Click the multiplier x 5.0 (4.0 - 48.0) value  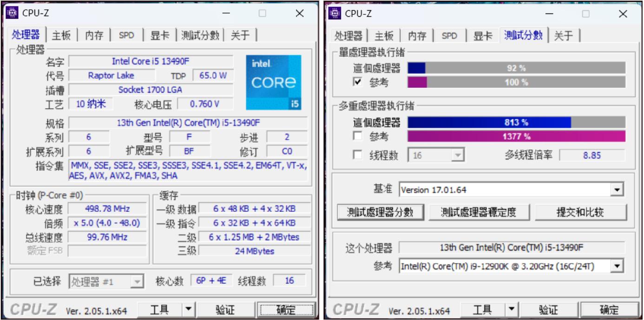107,223
